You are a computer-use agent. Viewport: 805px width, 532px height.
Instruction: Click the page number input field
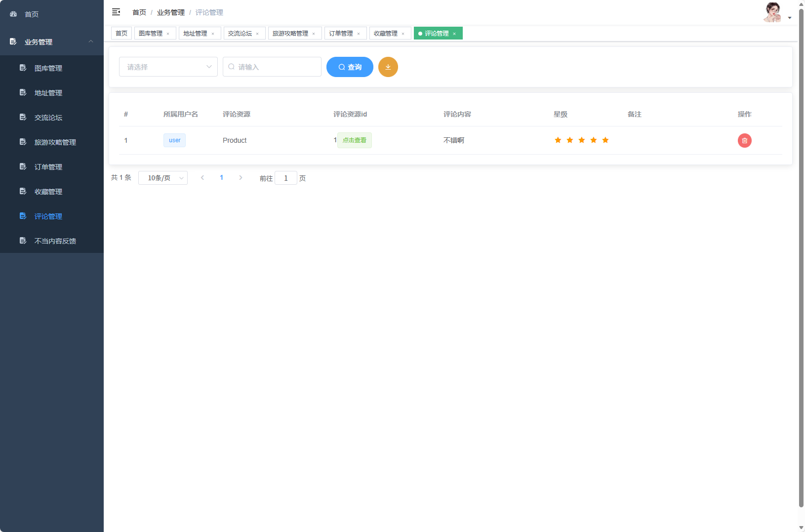pyautogui.click(x=286, y=178)
